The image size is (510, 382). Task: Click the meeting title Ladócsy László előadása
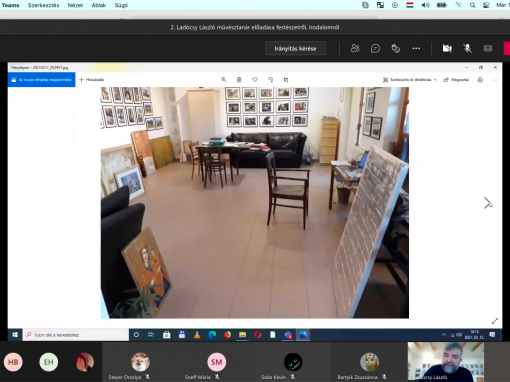click(x=255, y=27)
